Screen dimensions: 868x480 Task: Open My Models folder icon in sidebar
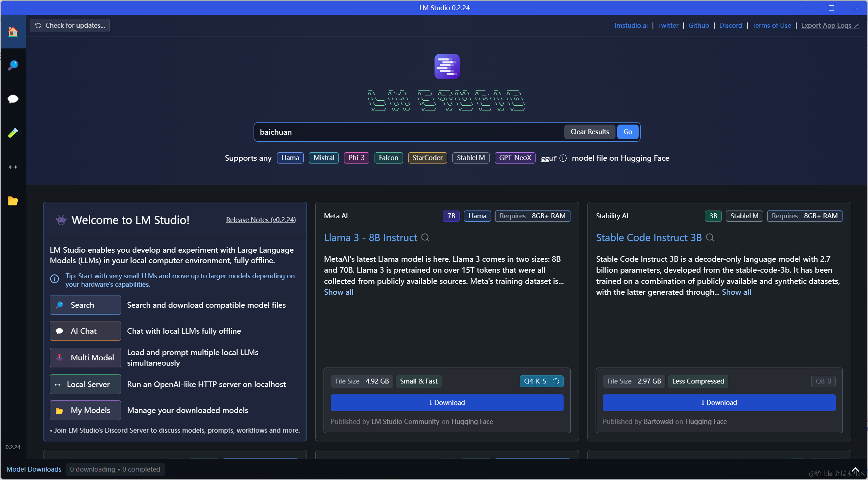[13, 201]
